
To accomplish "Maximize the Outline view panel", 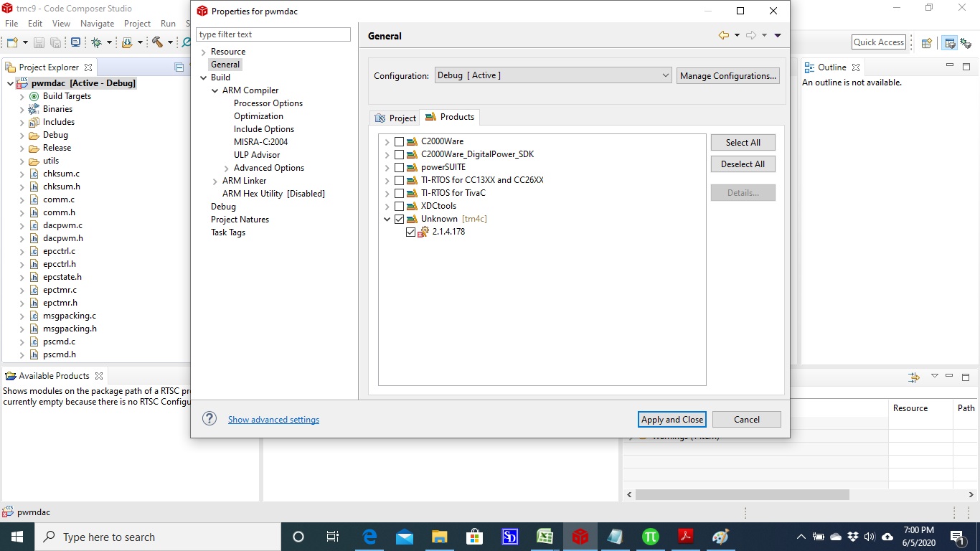I will 967,66.
